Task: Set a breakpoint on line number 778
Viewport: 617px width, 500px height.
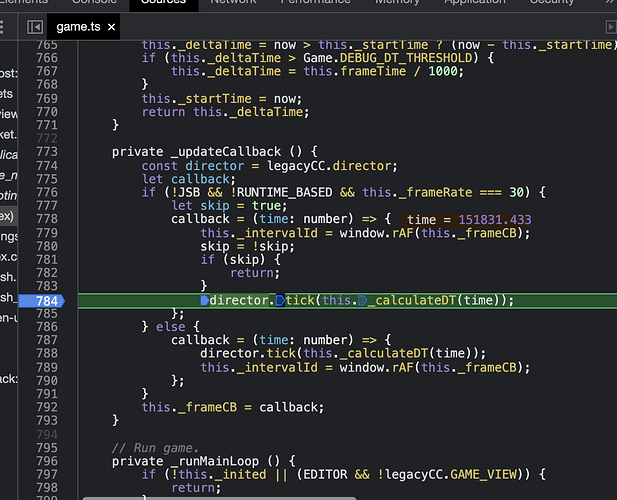Action: tap(47, 219)
